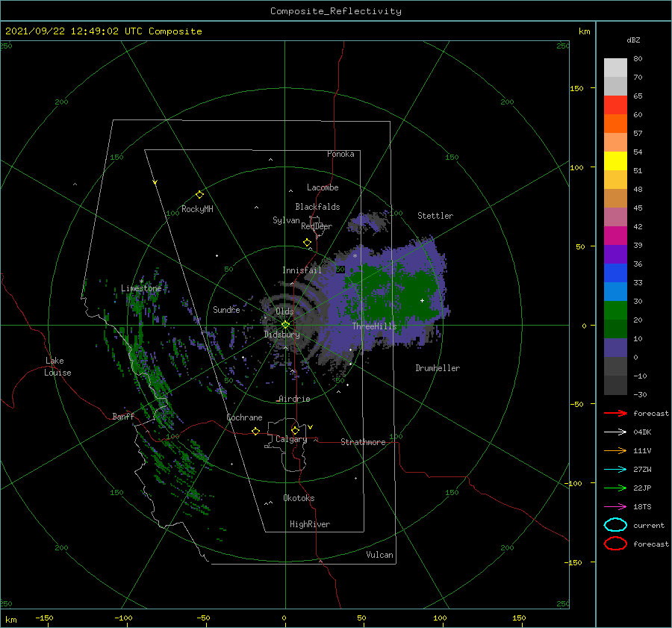Click the yellow diamond marker above Calgary label

[x=295, y=430]
